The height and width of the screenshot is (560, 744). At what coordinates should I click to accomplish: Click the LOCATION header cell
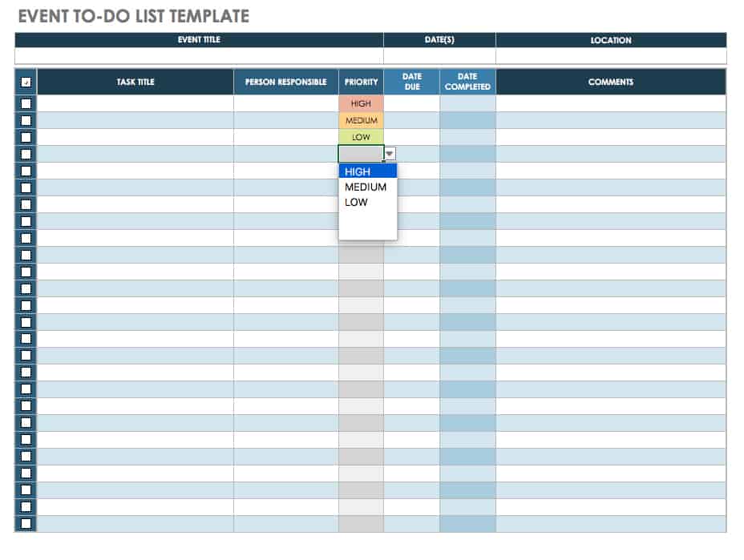611,40
